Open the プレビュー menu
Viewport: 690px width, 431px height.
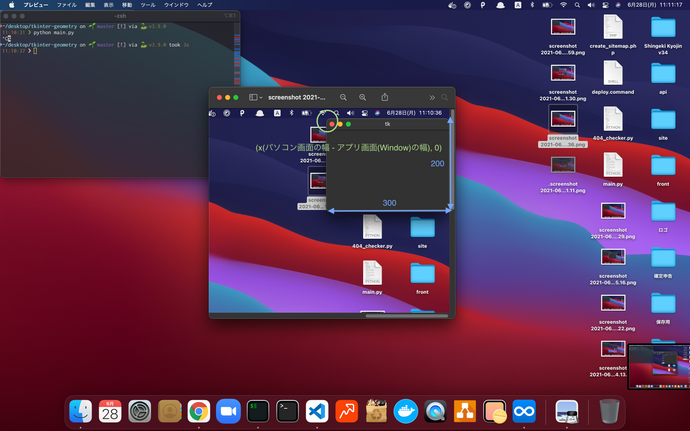point(36,5)
